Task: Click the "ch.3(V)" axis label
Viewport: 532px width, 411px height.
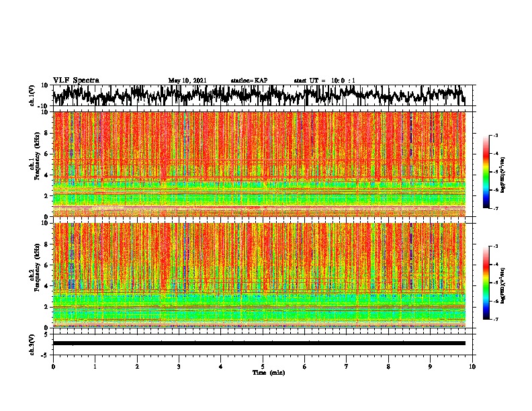Action: click(x=32, y=345)
